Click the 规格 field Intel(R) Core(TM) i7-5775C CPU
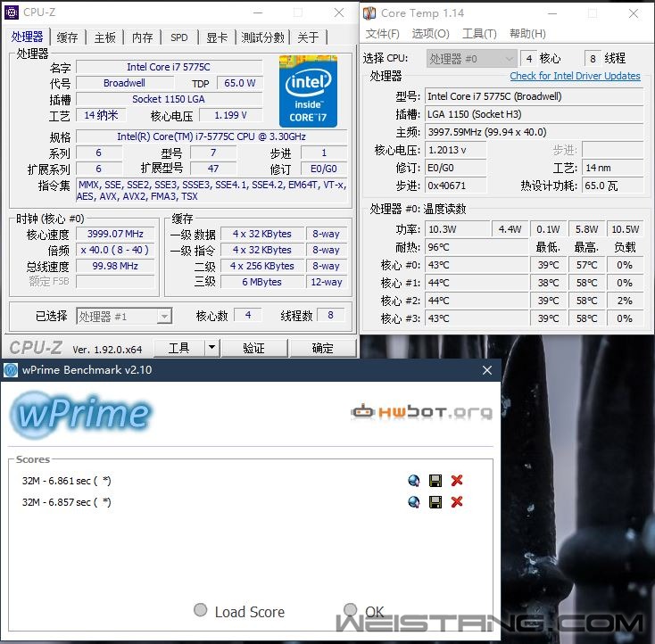 coord(211,136)
